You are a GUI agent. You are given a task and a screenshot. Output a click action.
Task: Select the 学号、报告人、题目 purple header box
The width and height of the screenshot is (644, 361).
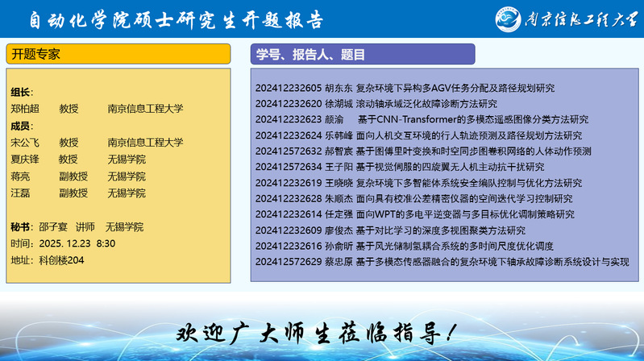[x=362, y=54]
